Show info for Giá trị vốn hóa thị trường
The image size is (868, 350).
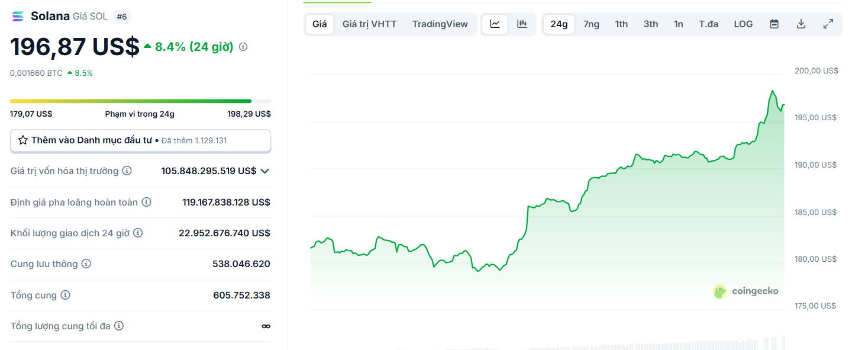click(x=127, y=171)
